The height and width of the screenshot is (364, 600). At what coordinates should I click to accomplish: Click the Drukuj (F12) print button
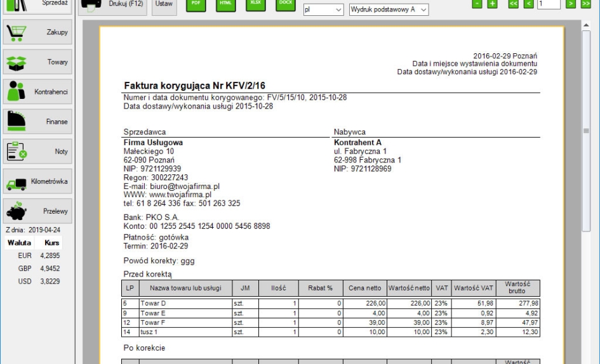coord(113,4)
